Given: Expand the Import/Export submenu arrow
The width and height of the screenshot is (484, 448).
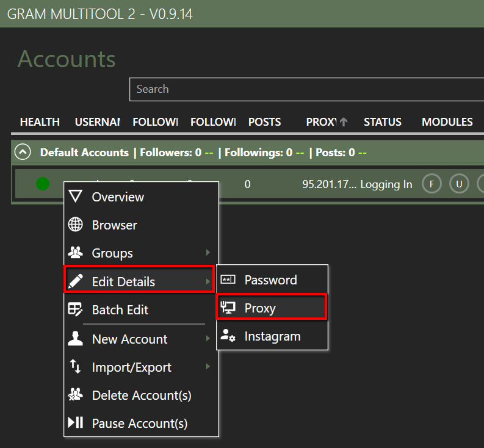Looking at the screenshot, I should (x=208, y=366).
